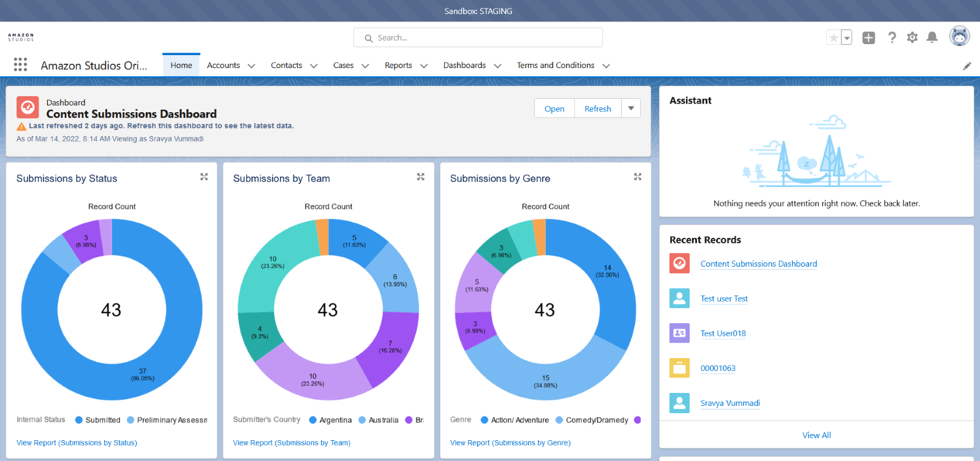Click the Refresh dashboard button

598,109
